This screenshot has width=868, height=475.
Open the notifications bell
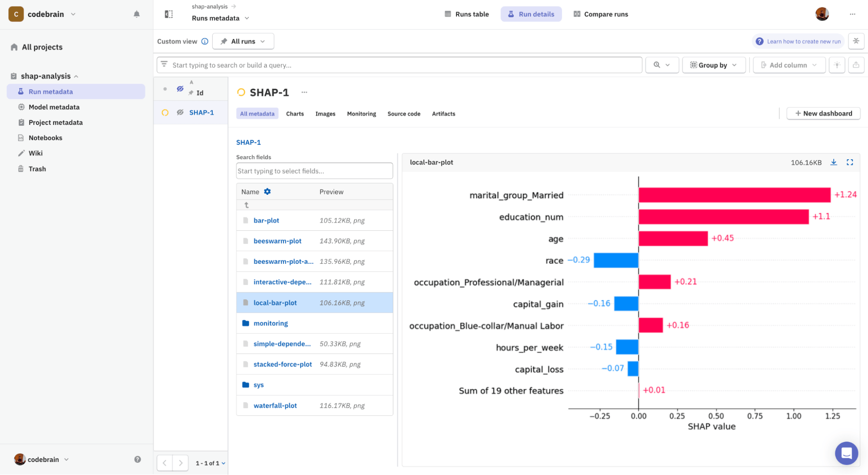[136, 13]
